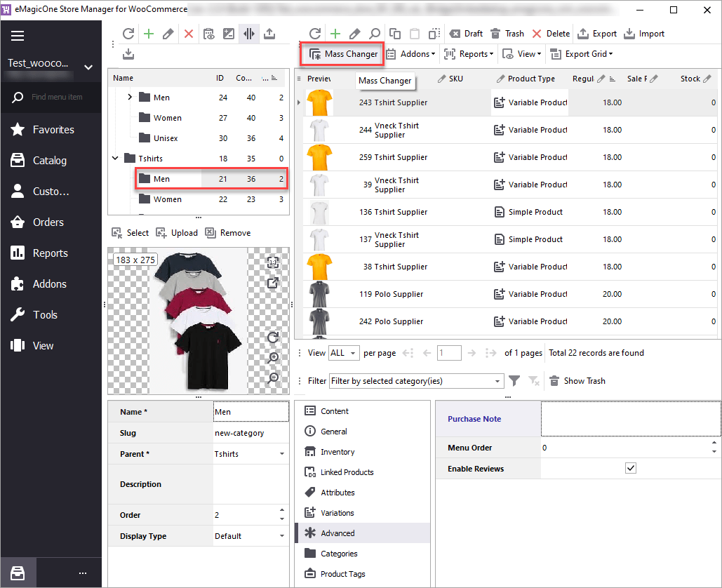Apply the filter using the funnel icon
Image resolution: width=722 pixels, height=588 pixels.
click(x=514, y=381)
